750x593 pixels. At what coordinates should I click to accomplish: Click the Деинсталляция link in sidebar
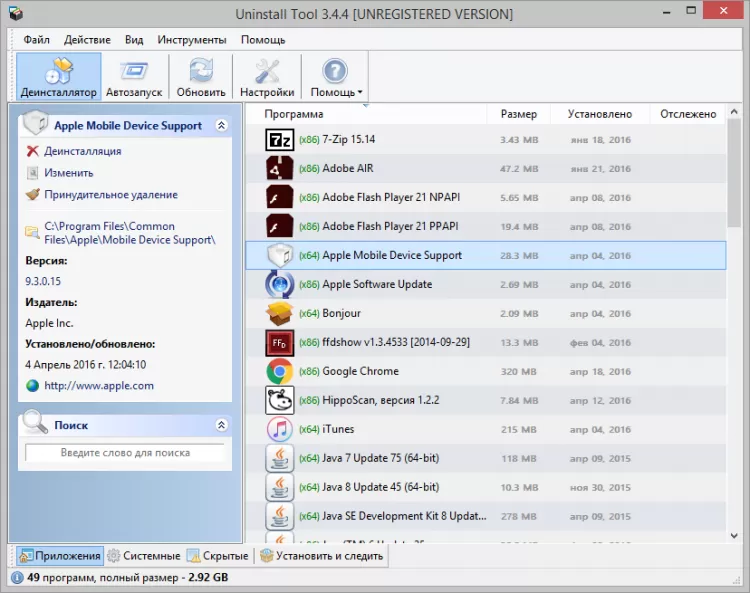[x=82, y=151]
